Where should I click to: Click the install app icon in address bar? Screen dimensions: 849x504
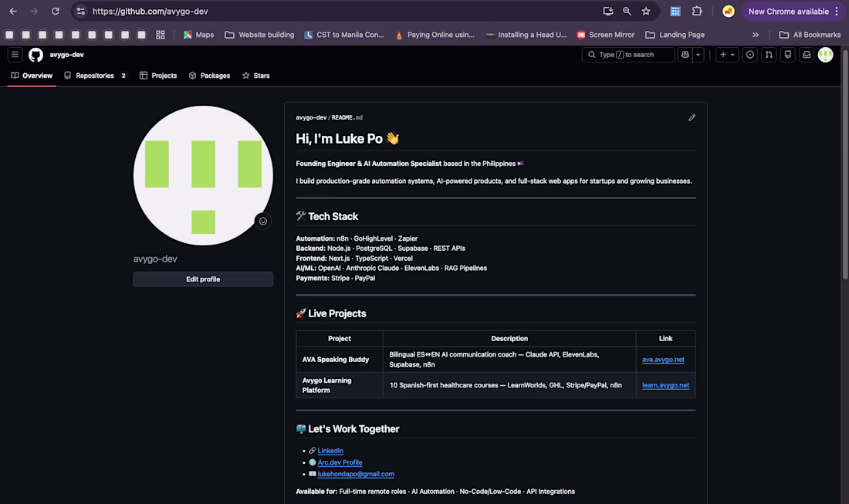607,12
